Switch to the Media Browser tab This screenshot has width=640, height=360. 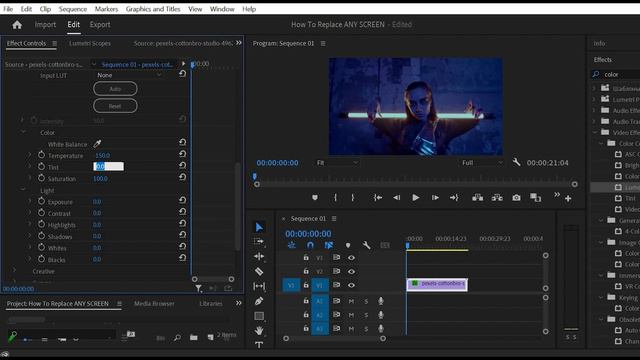(154, 304)
